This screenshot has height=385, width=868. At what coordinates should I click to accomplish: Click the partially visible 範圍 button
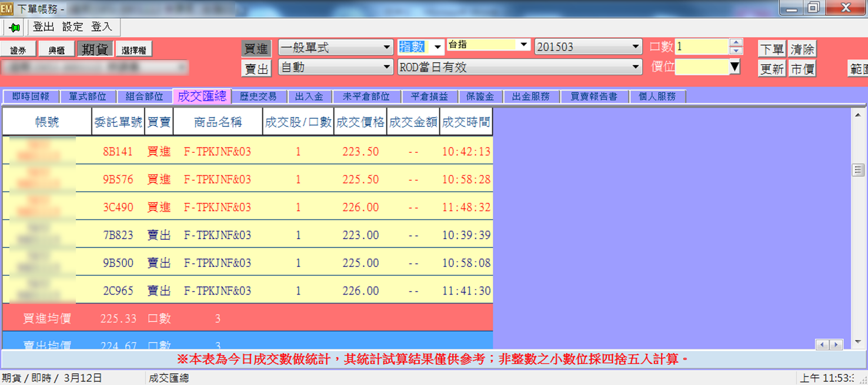(858, 69)
